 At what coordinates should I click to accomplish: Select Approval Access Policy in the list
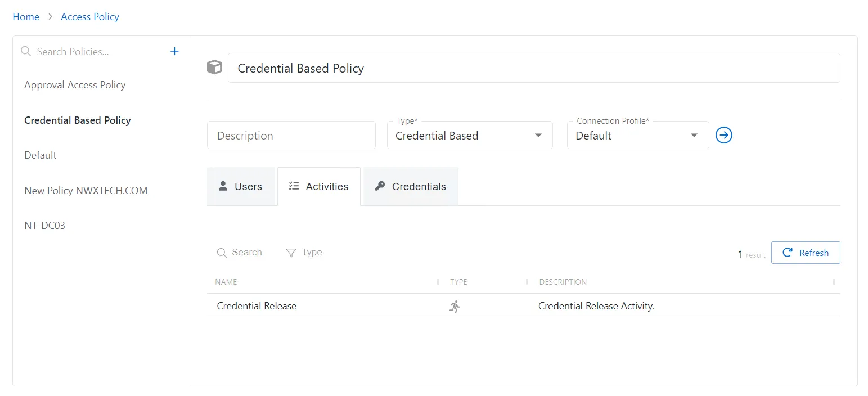75,85
